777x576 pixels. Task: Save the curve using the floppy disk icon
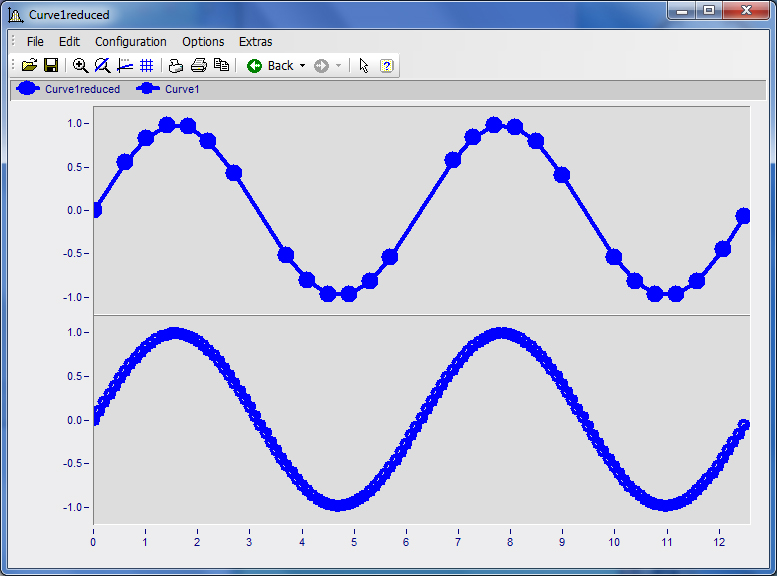(x=51, y=65)
